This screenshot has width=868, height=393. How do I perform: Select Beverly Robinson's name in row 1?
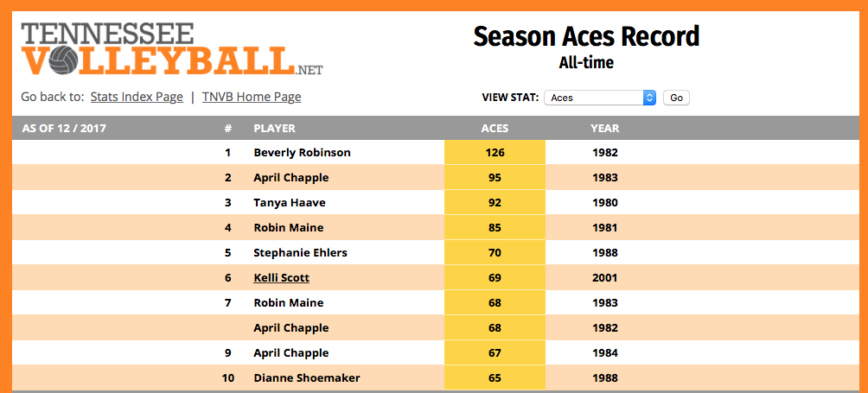(302, 153)
